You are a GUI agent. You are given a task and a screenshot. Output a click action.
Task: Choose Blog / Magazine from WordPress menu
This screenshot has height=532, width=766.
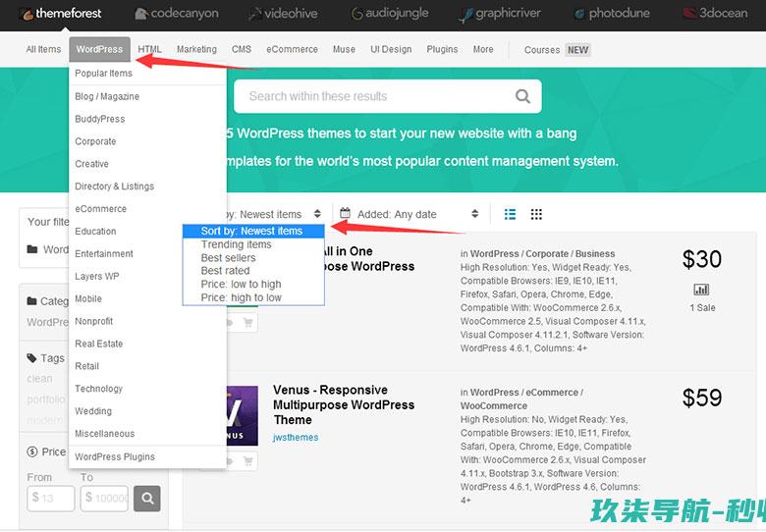click(x=107, y=96)
